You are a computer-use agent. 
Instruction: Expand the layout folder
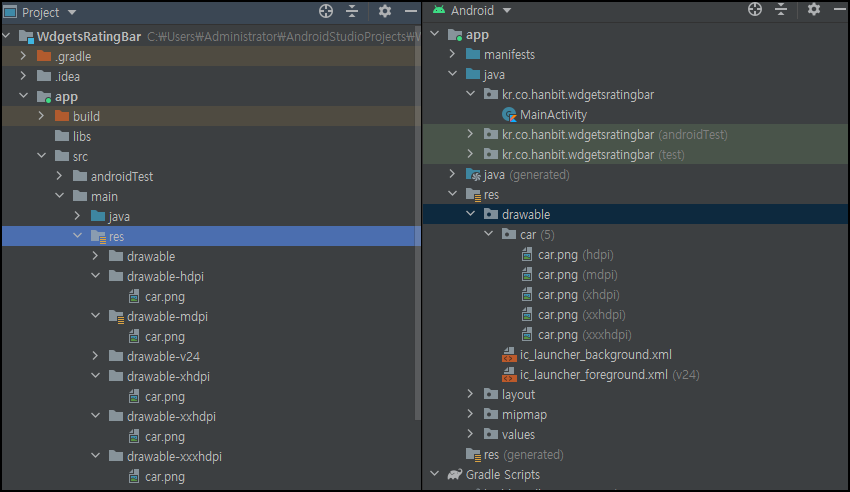[471, 394]
